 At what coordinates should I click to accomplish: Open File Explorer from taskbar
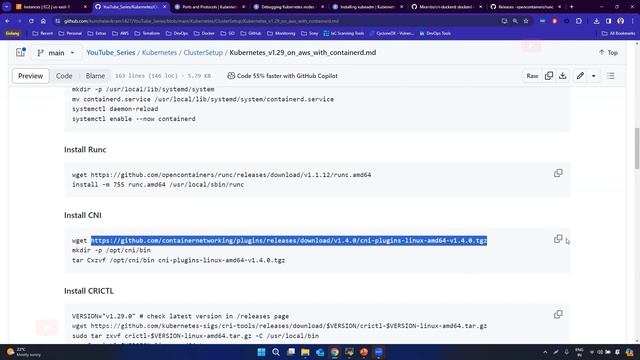click(305, 352)
